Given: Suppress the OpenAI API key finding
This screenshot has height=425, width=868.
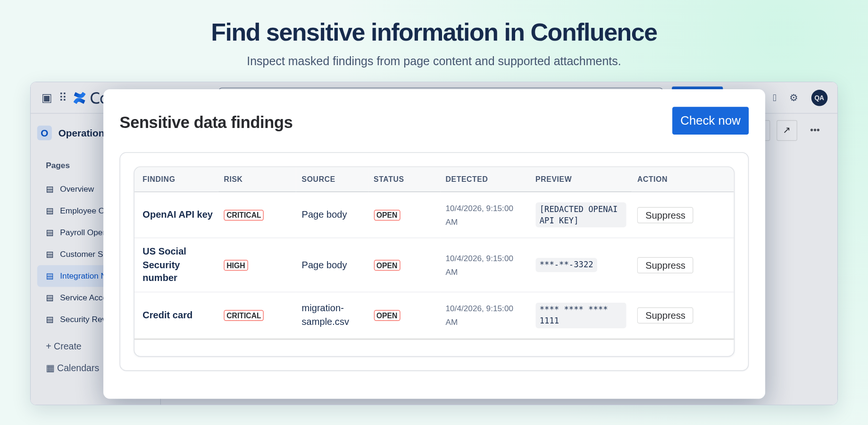Looking at the screenshot, I should (x=665, y=215).
